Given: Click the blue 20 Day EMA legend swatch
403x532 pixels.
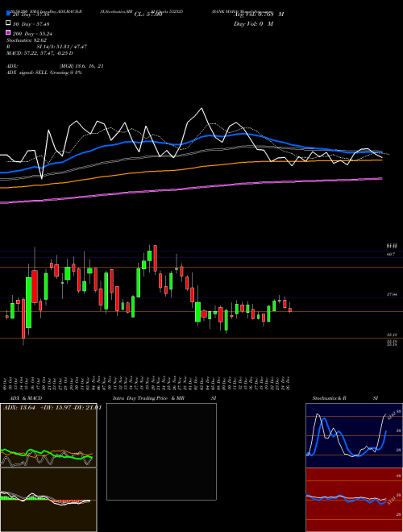Looking at the screenshot, I should pos(8,13).
